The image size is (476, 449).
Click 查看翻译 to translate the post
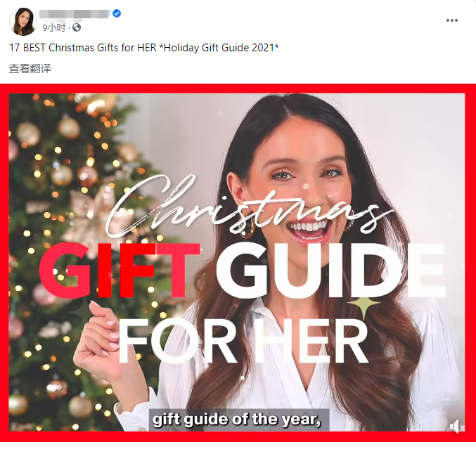30,69
